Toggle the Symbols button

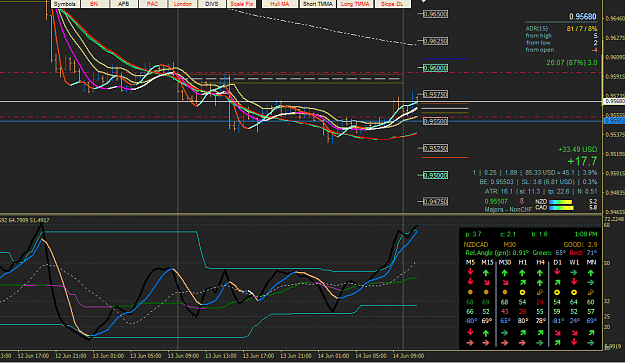coord(65,4)
